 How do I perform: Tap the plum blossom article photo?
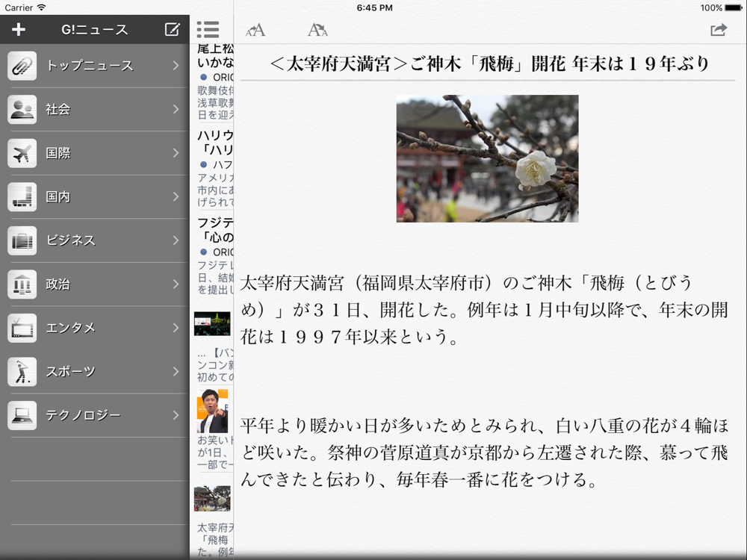coord(487,158)
